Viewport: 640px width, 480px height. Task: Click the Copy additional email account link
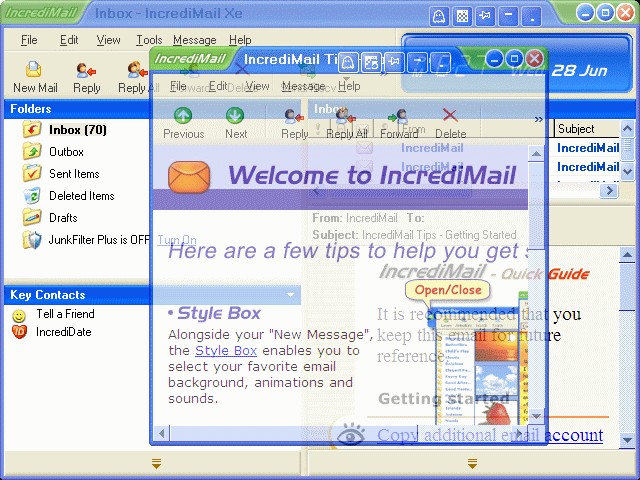click(490, 436)
